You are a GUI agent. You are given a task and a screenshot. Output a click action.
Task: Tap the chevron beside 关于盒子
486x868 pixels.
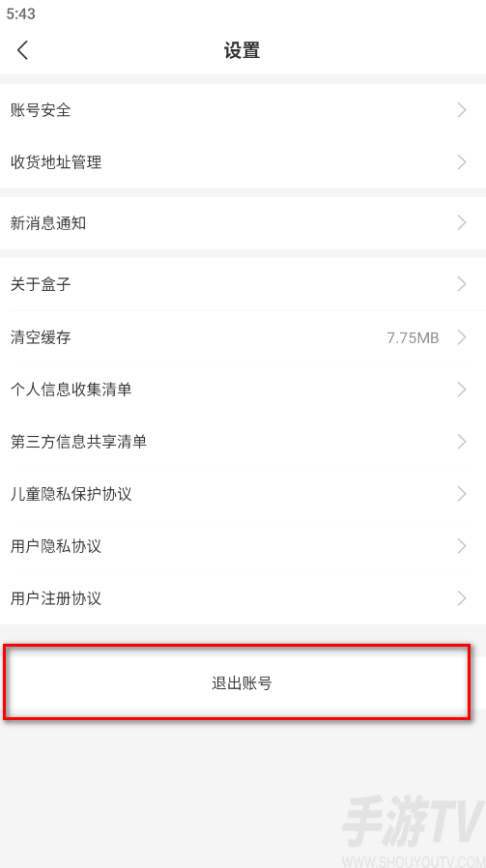pyautogui.click(x=462, y=284)
